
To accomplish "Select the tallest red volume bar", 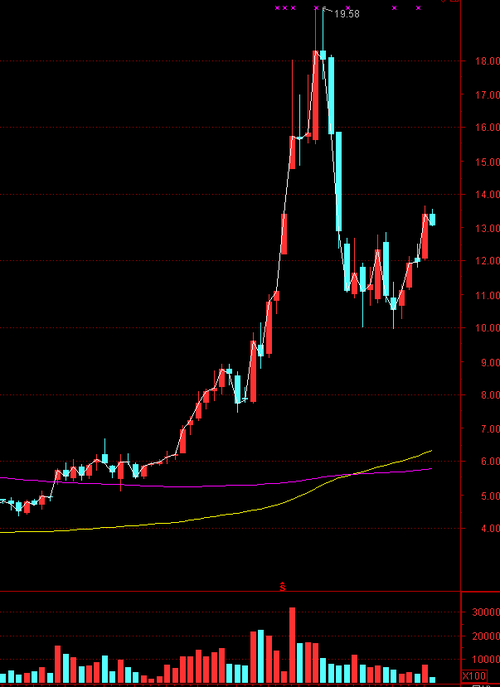I will (x=292, y=645).
